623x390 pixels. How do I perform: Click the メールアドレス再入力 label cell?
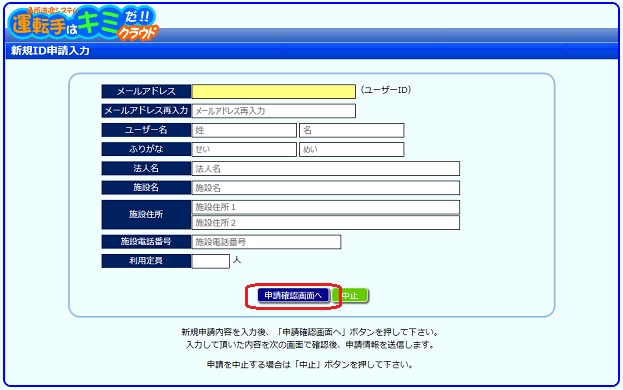146,111
